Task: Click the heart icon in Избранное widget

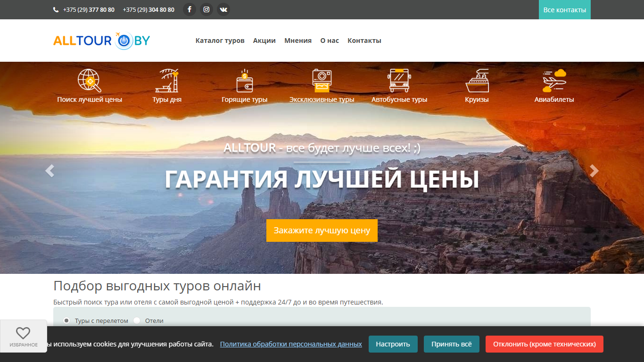Action: click(x=23, y=333)
